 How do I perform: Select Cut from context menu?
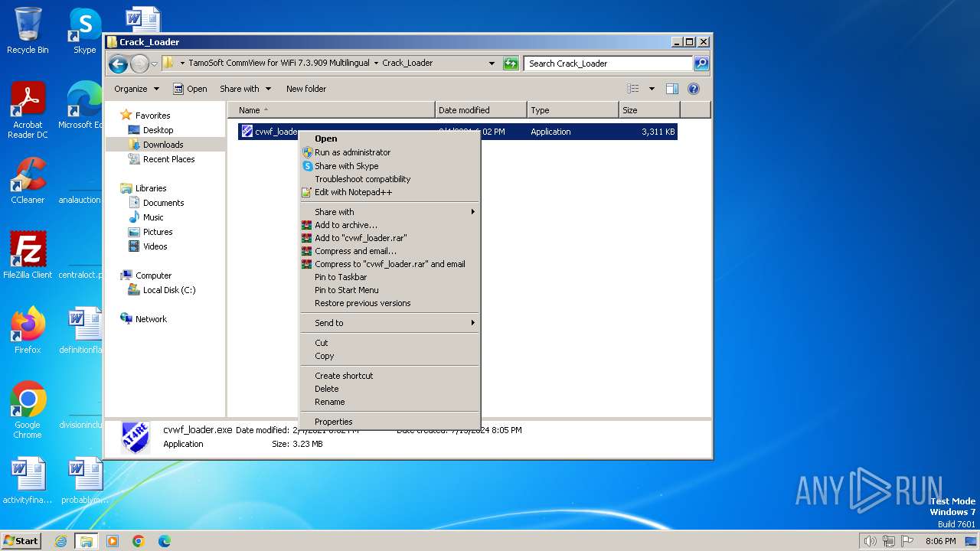(x=389, y=343)
